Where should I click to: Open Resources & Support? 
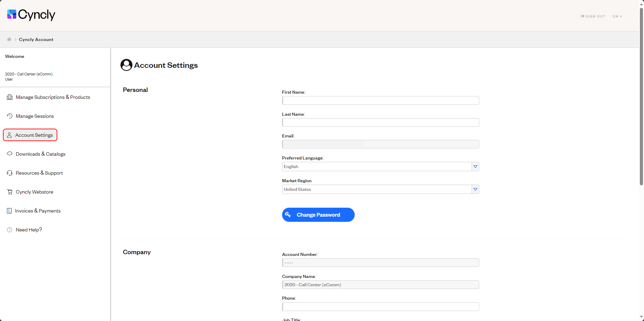click(x=39, y=173)
